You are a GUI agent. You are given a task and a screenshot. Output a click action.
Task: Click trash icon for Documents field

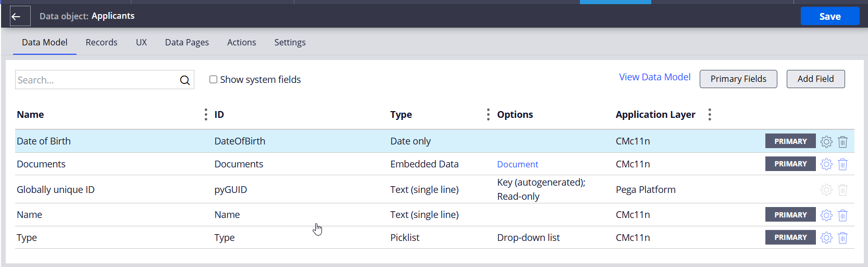tap(842, 164)
